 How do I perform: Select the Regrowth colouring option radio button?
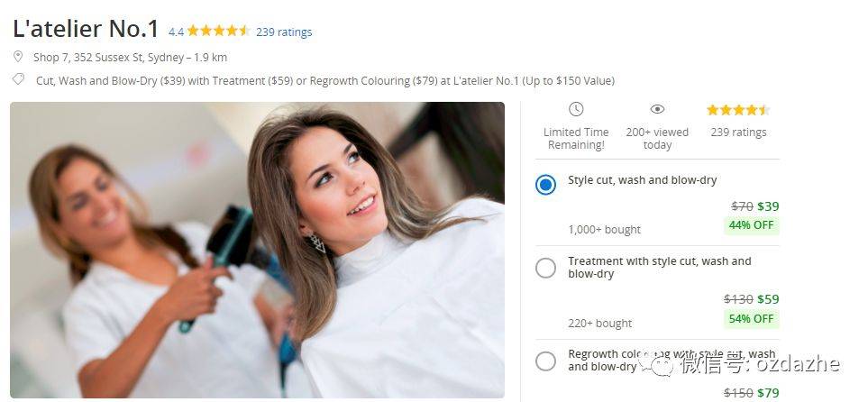tap(545, 361)
